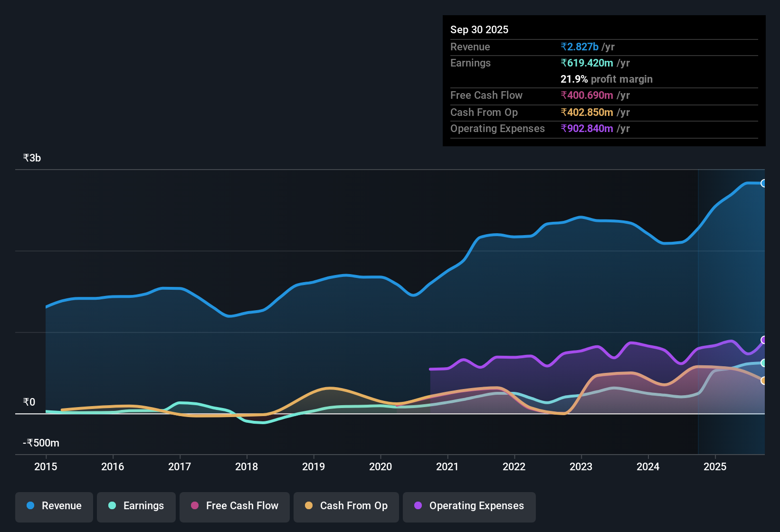
Task: Click the purple Operating Expenses dot icon
Action: (x=419, y=506)
